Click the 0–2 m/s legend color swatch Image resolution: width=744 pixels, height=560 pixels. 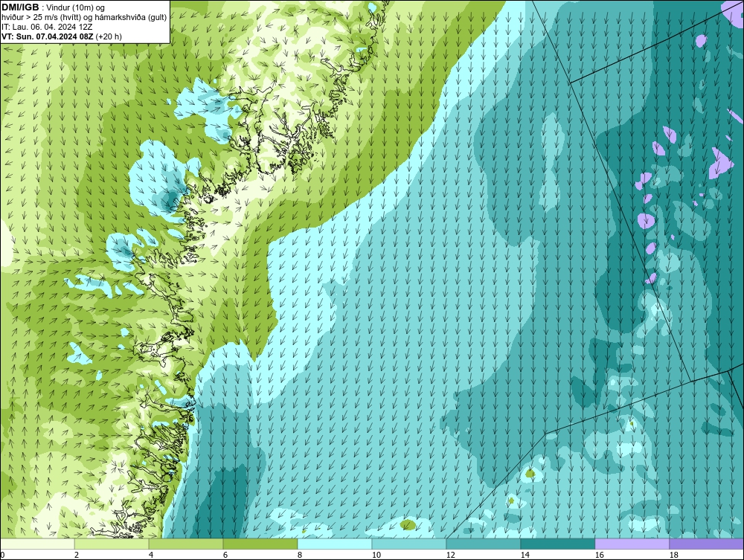click(37, 544)
